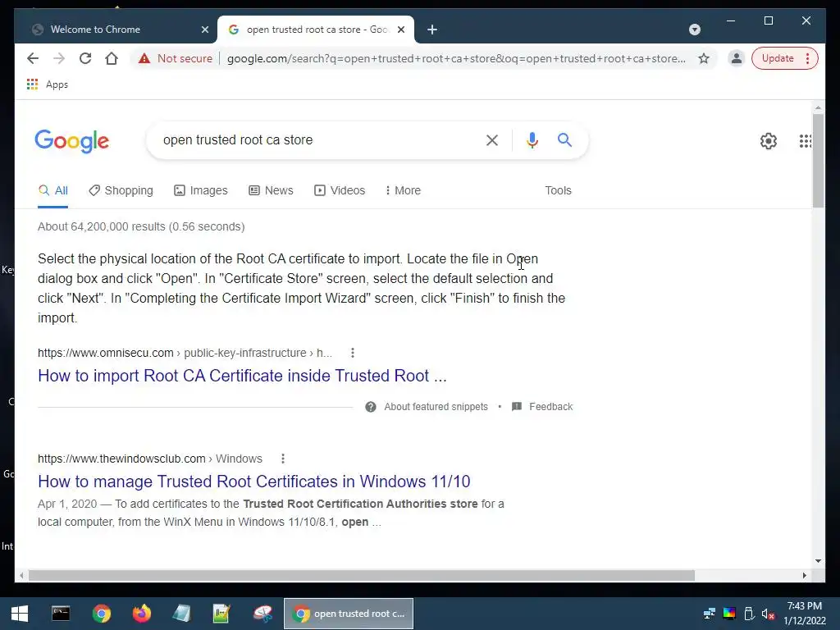This screenshot has height=630, width=840.
Task: Click the open trusted root taskbar button
Action: click(x=349, y=614)
